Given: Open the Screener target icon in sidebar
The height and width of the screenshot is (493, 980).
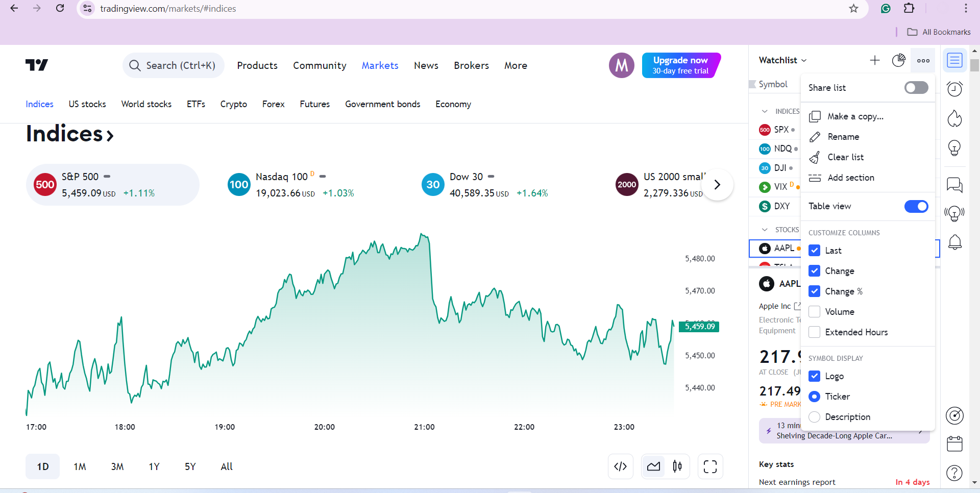Looking at the screenshot, I should click(x=954, y=416).
